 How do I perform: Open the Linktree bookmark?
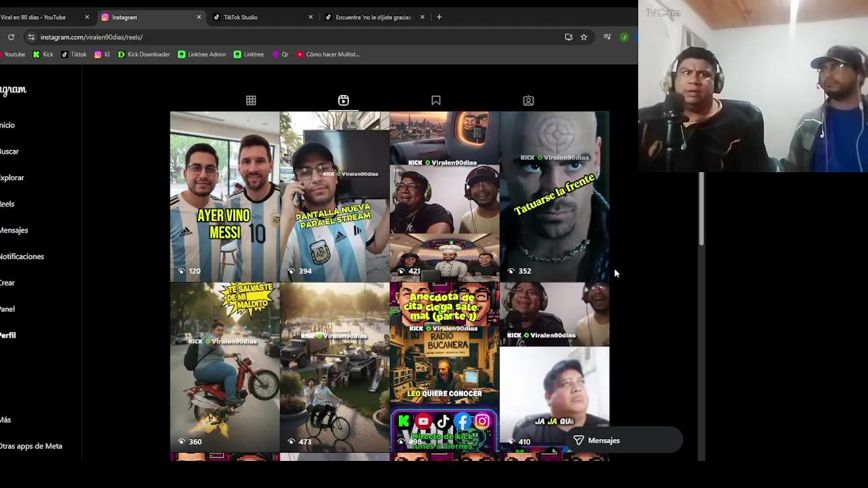point(249,54)
